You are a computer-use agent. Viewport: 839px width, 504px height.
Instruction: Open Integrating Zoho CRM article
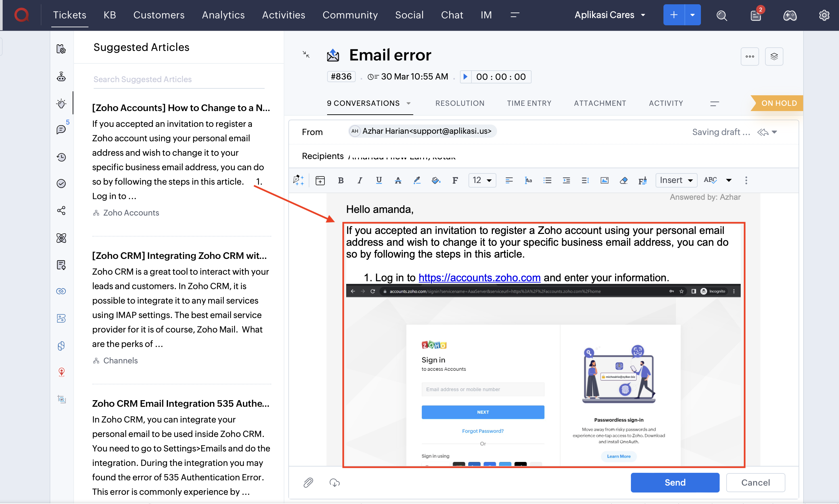pyautogui.click(x=180, y=256)
